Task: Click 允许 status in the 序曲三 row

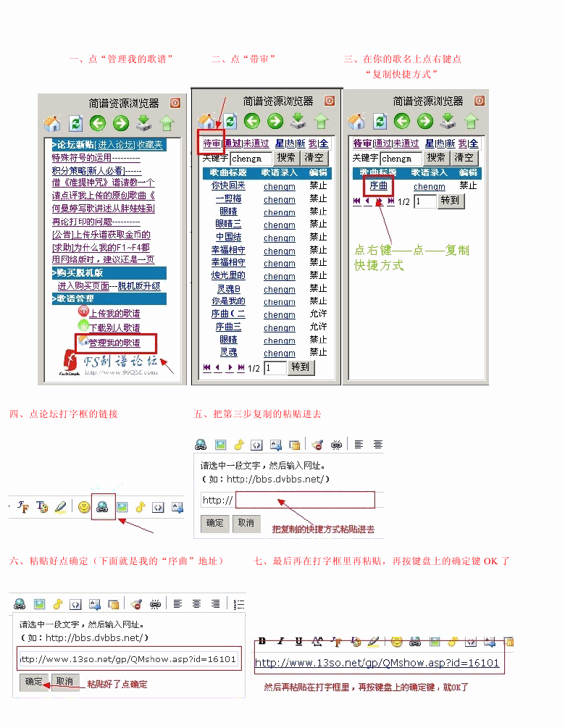Action: [319, 327]
